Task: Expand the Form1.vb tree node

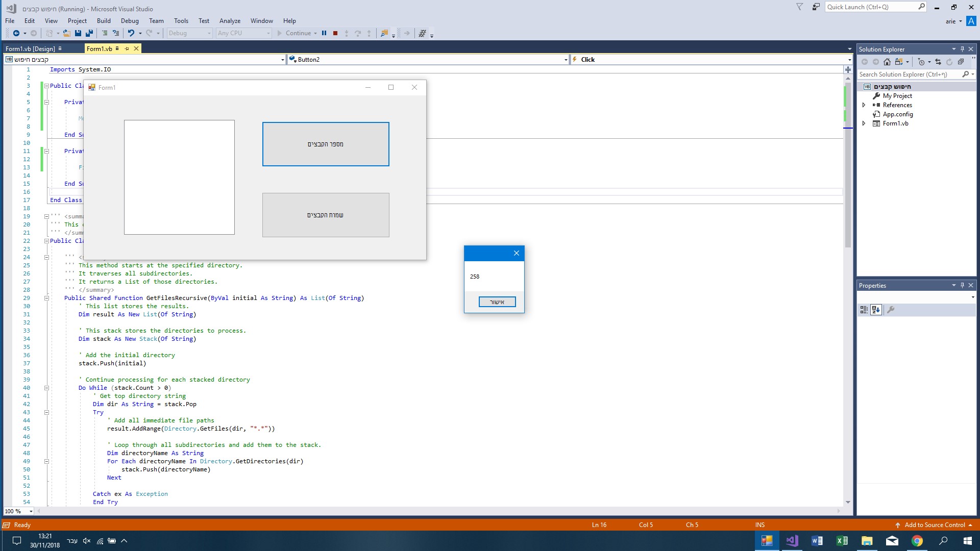Action: [x=864, y=123]
